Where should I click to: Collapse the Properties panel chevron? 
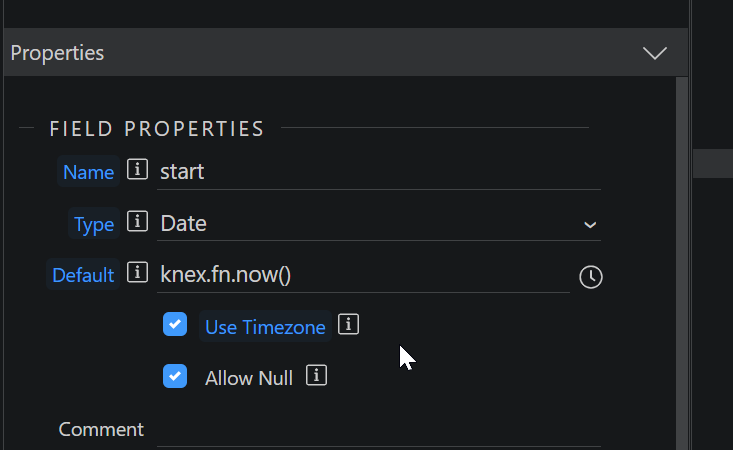coord(654,53)
